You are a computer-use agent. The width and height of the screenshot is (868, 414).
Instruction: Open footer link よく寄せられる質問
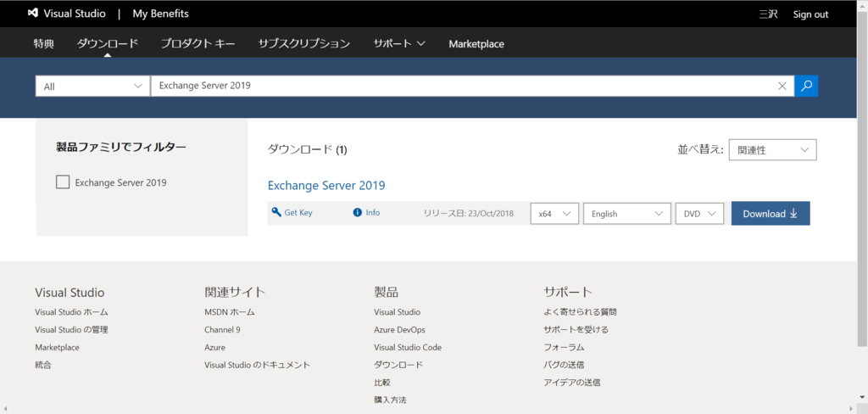(x=580, y=312)
